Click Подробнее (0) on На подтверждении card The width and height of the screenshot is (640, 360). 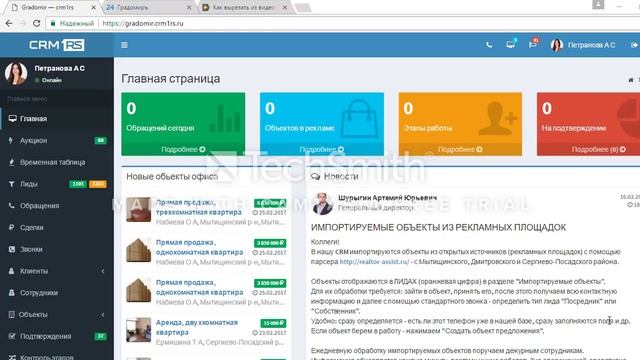point(598,149)
